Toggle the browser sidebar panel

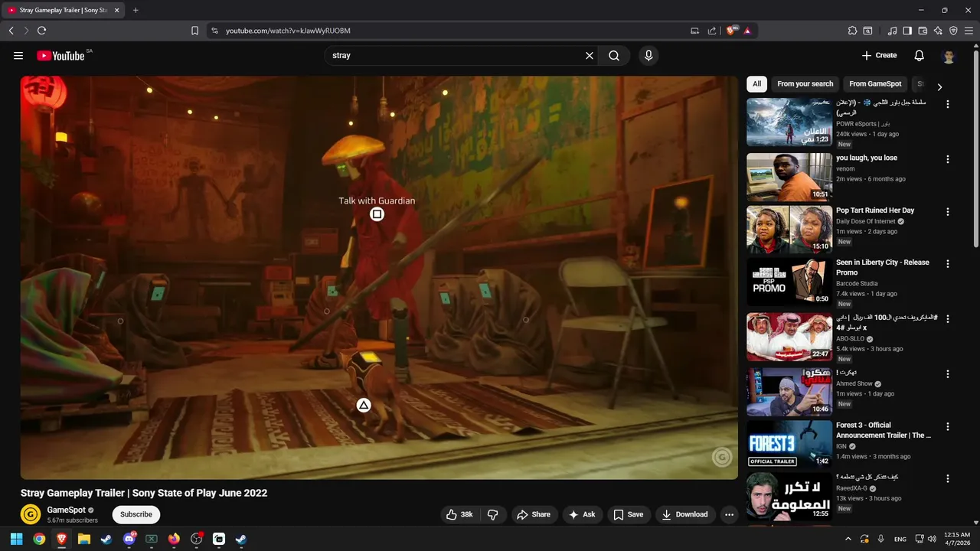point(907,31)
